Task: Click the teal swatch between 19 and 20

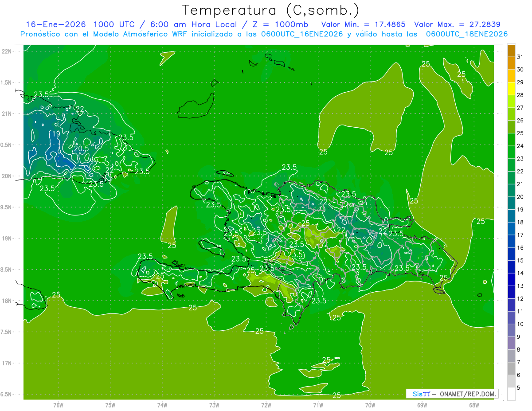Action: pyautogui.click(x=511, y=204)
